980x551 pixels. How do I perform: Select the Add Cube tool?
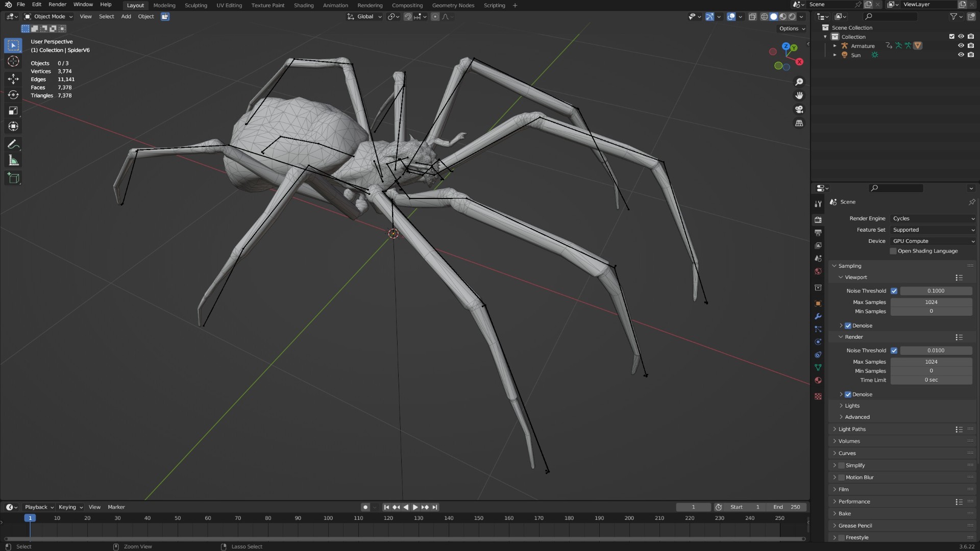point(13,178)
